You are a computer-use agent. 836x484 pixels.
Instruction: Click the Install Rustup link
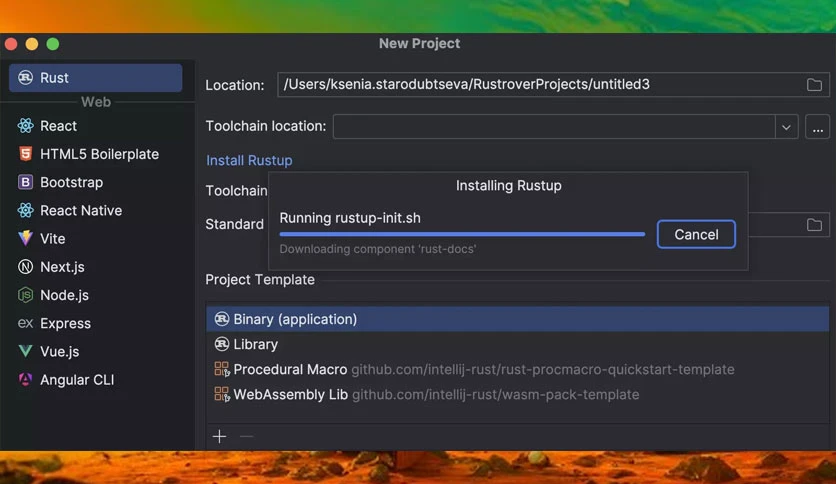249,160
